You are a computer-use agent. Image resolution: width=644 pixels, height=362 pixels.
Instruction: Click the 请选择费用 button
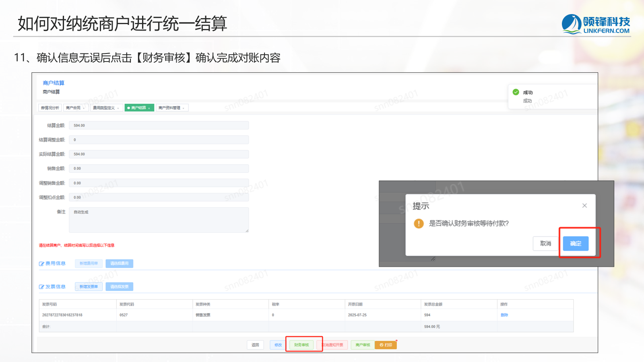point(120,263)
